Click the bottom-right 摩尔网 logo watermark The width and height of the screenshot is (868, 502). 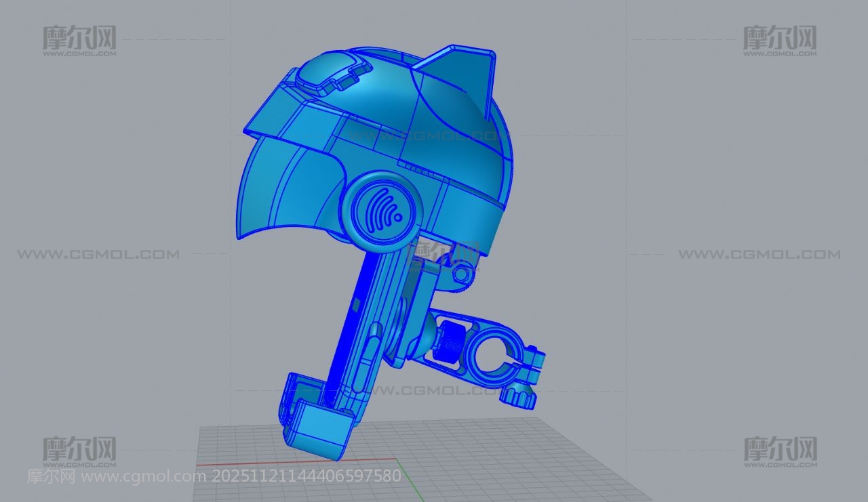click(x=780, y=451)
